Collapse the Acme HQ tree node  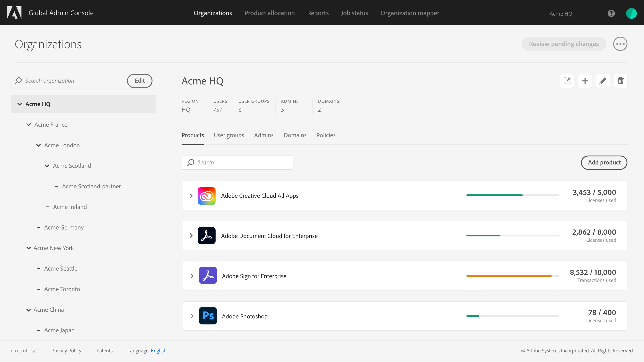[x=19, y=104]
